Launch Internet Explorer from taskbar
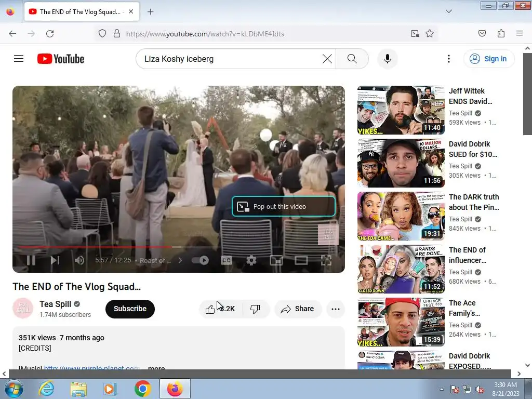Screen dimensions: 532x399 46,389
